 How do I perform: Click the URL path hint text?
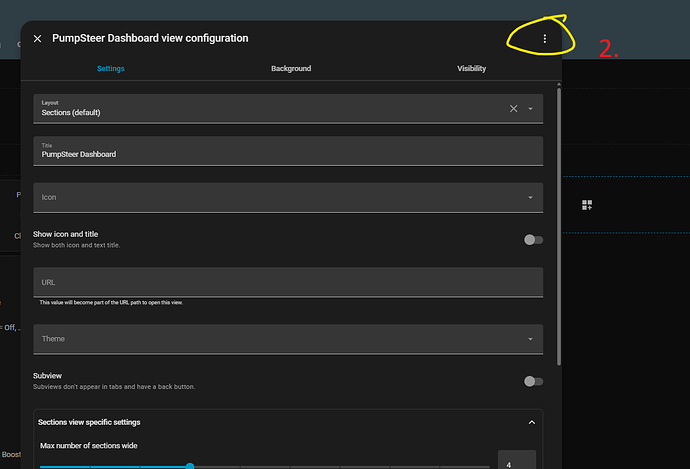click(x=111, y=303)
